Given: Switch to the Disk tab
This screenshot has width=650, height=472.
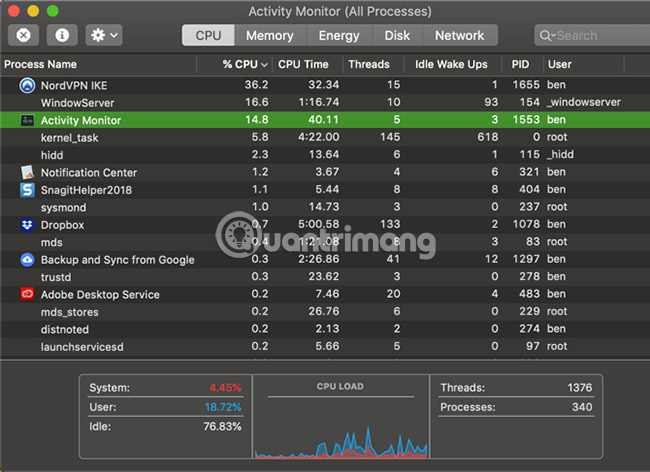Looking at the screenshot, I should point(397,35).
